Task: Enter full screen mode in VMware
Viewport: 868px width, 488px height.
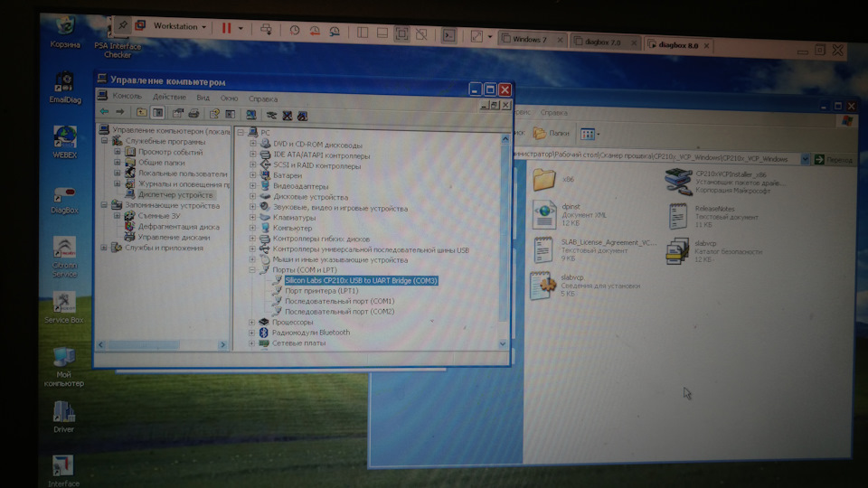Action: (x=401, y=33)
